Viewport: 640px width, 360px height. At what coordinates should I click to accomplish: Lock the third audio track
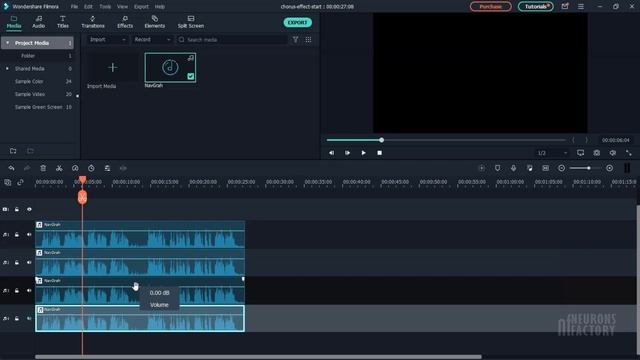[17, 291]
